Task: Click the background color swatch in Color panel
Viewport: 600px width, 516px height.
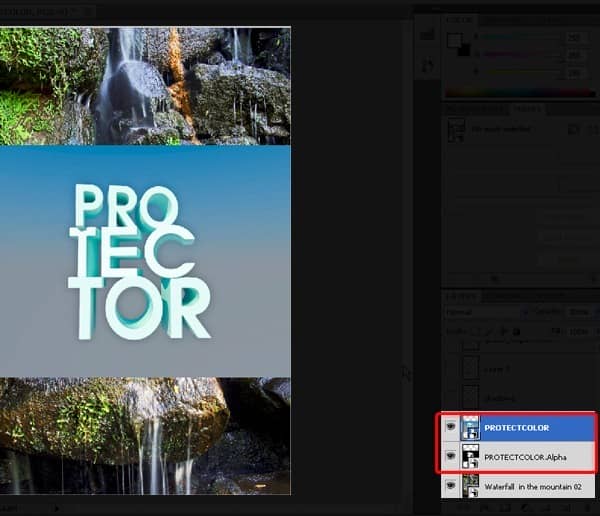Action: [464, 50]
